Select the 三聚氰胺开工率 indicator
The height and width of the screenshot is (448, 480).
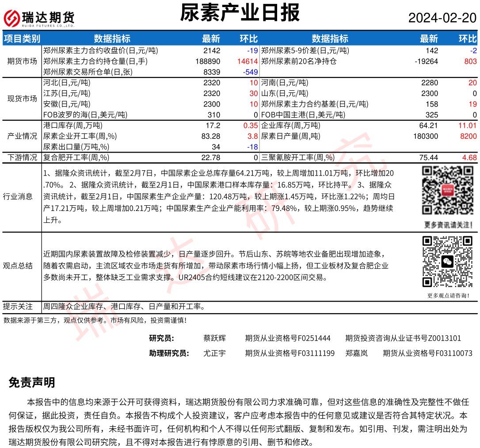298,157
